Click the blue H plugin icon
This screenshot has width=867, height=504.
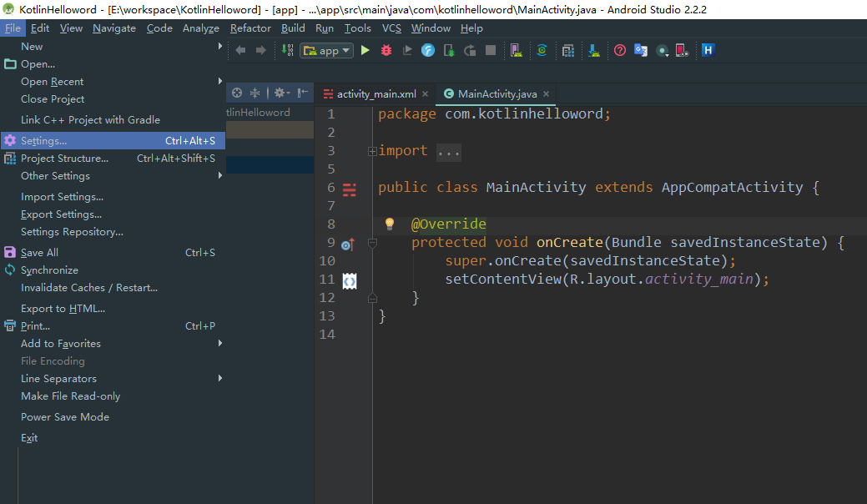708,50
